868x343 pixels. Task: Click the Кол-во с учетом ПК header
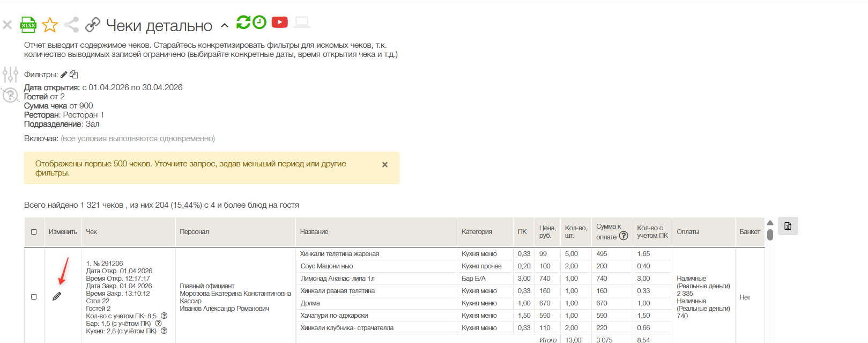652,232
